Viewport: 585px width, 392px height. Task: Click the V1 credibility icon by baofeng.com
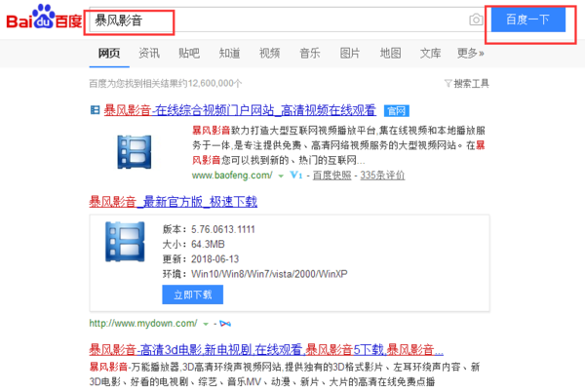(x=296, y=175)
